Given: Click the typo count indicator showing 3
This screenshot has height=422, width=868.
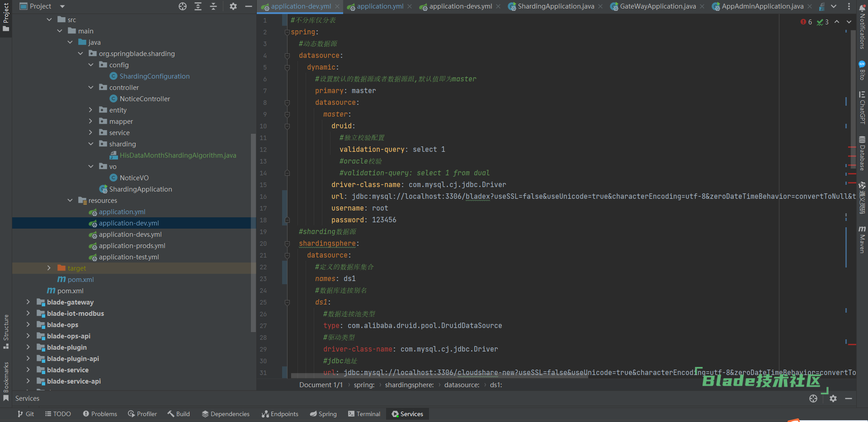Looking at the screenshot, I should 823,22.
